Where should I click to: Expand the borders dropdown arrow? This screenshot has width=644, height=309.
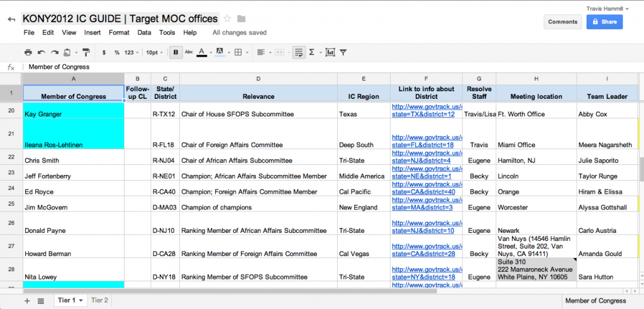click(247, 53)
